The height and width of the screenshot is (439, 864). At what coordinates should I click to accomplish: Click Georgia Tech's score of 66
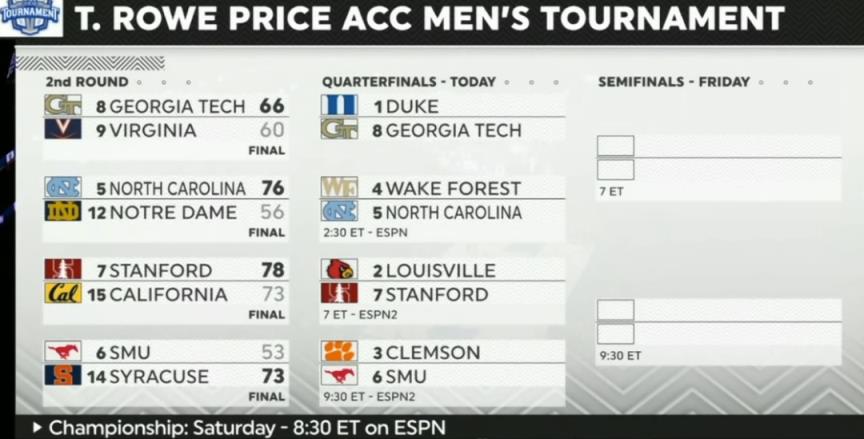click(x=272, y=106)
